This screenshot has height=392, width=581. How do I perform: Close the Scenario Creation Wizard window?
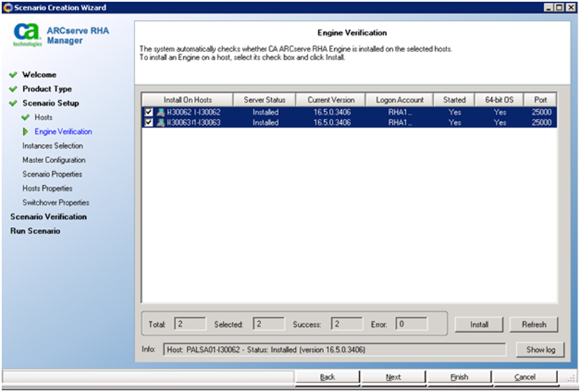(x=571, y=7)
